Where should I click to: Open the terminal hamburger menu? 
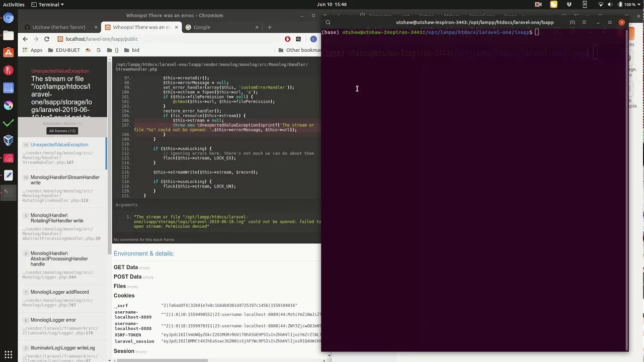pyautogui.click(x=584, y=23)
